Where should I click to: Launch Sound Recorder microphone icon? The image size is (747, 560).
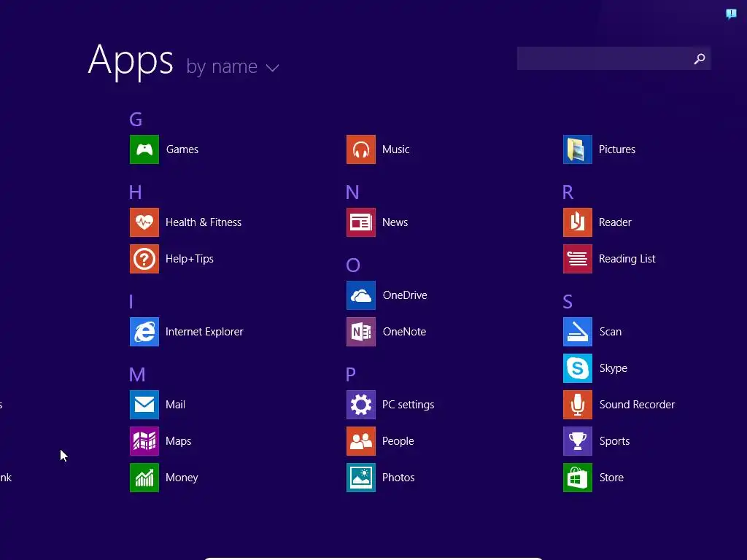coord(578,405)
